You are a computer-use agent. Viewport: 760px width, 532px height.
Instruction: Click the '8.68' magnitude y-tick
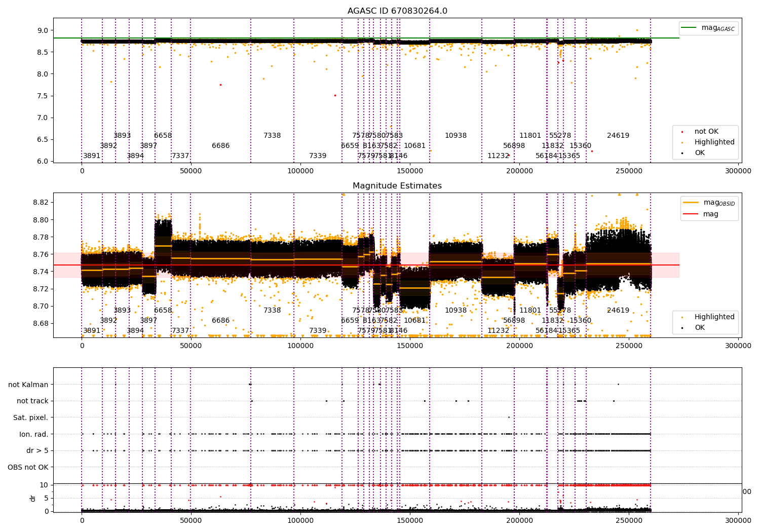[x=41, y=323]
